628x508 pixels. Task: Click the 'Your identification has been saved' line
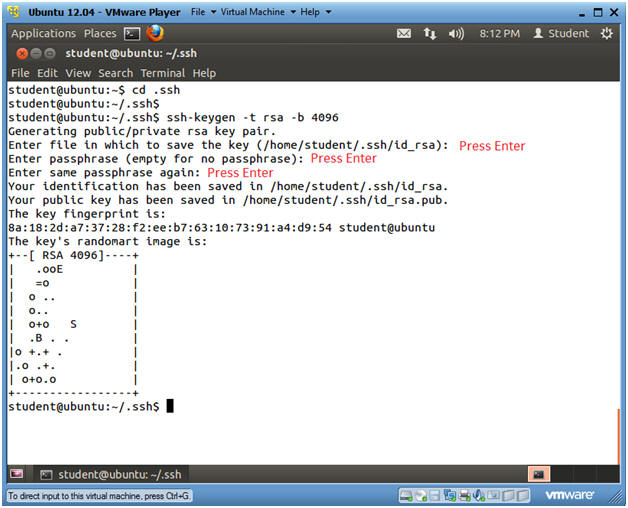point(228,186)
